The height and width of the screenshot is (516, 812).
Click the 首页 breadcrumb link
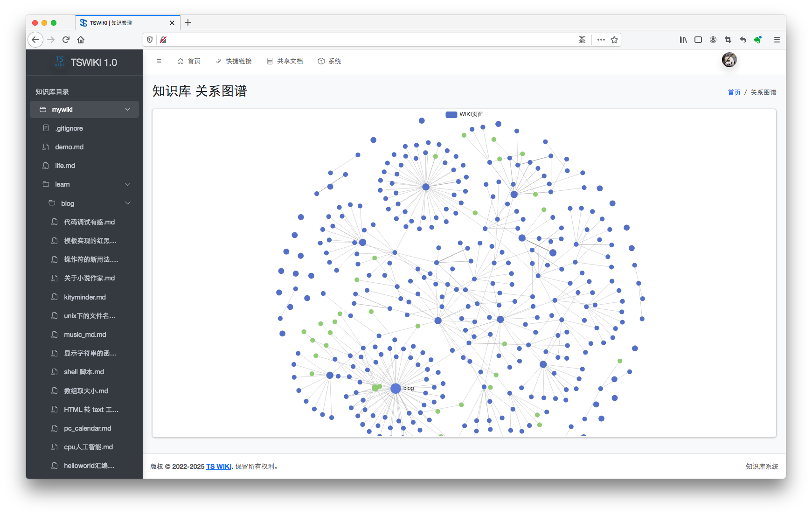point(733,92)
